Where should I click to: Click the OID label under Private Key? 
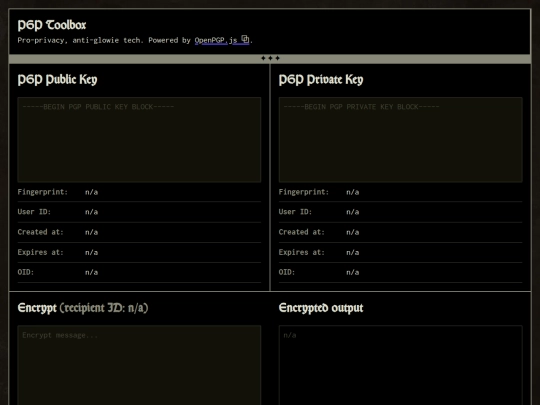tap(287, 272)
